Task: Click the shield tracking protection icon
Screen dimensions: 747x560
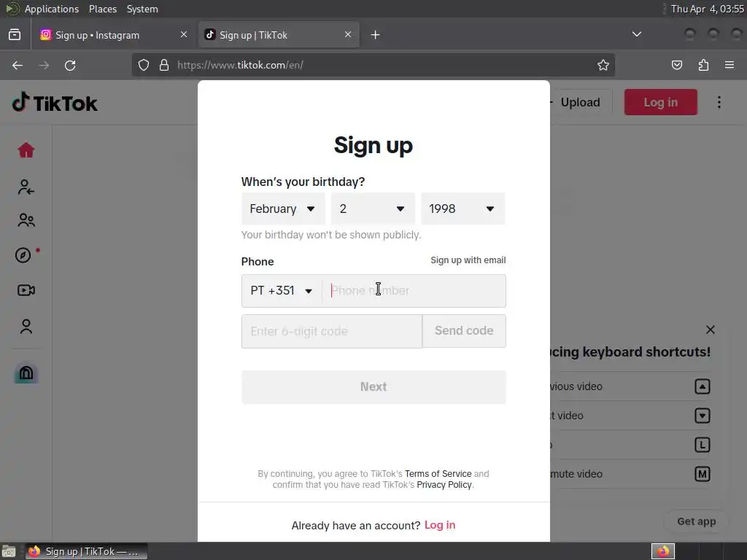Action: point(144,65)
